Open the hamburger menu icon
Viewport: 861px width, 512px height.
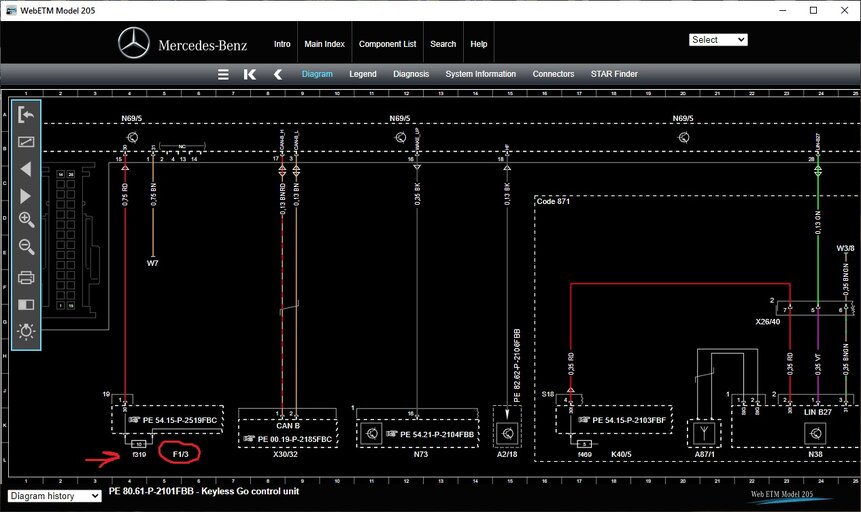point(223,74)
